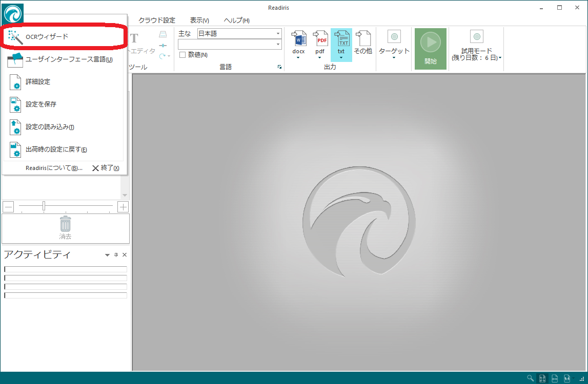Select pdf output format icon

[320, 38]
